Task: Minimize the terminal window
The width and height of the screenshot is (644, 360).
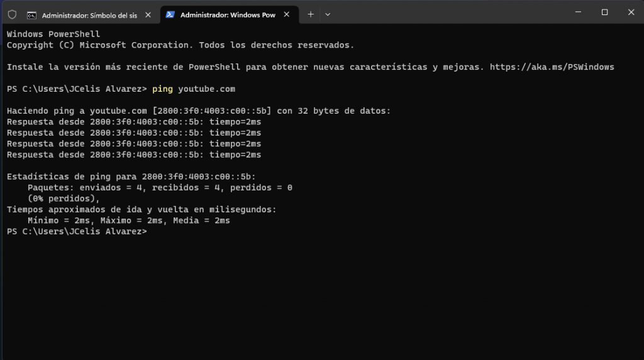Action: (575, 12)
